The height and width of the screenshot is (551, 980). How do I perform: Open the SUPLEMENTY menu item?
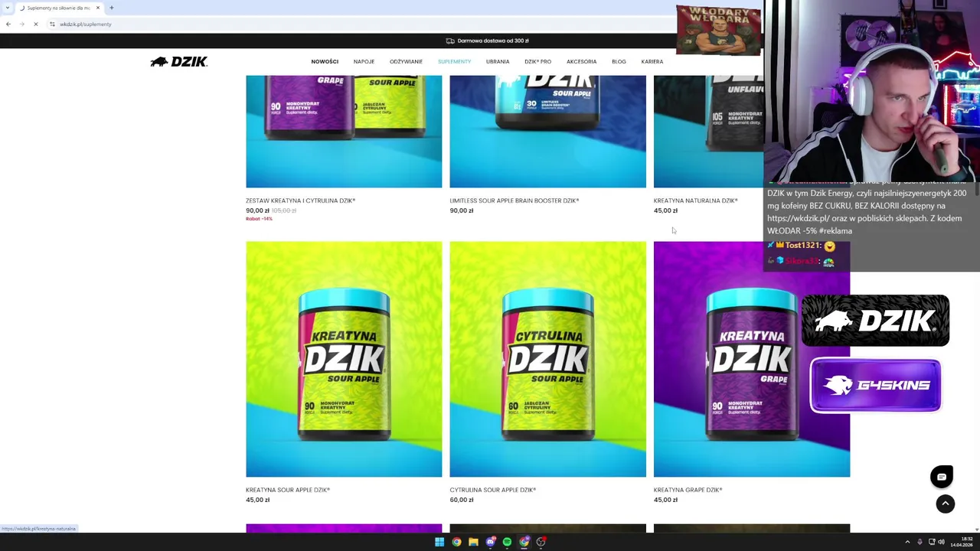pos(454,61)
